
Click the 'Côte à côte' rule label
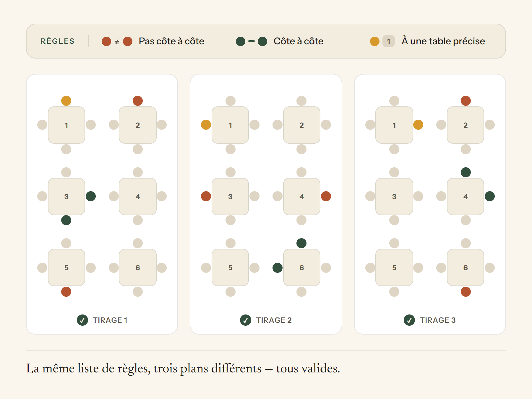299,41
